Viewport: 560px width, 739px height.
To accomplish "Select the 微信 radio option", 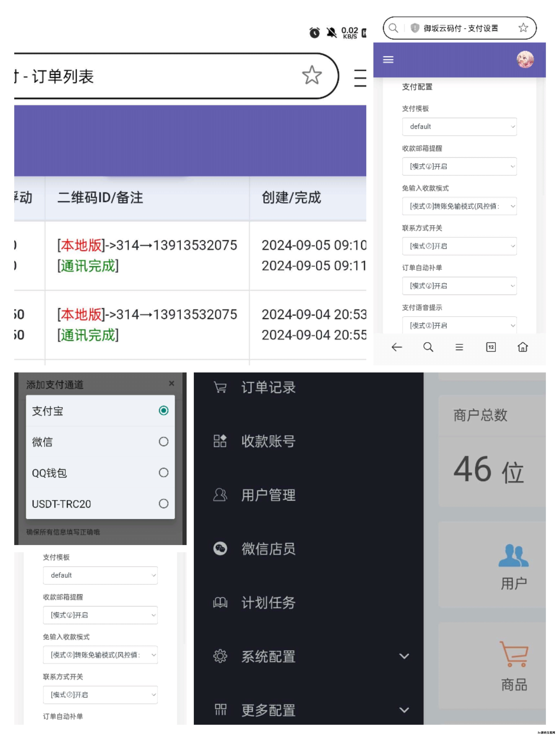I will (x=164, y=441).
